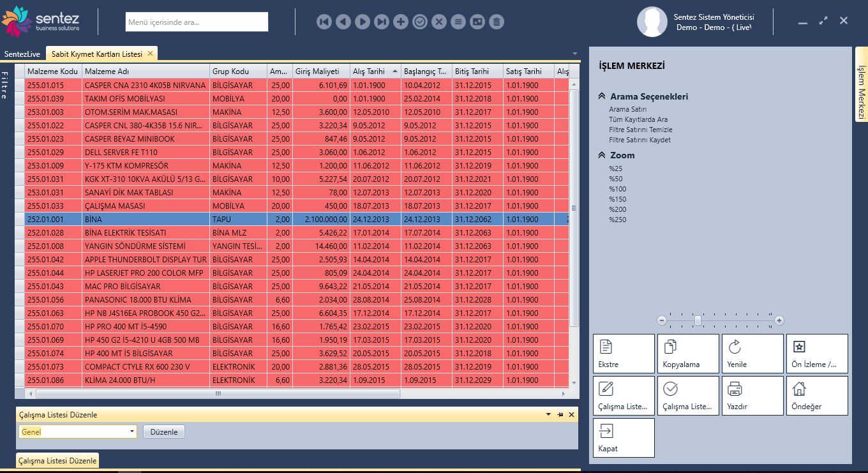
Task: Click the Malzeme Kodu column header
Action: [x=54, y=71]
